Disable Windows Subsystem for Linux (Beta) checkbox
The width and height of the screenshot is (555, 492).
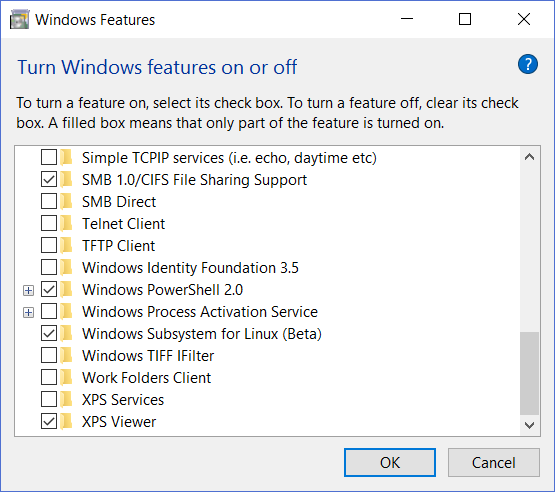tap(49, 333)
